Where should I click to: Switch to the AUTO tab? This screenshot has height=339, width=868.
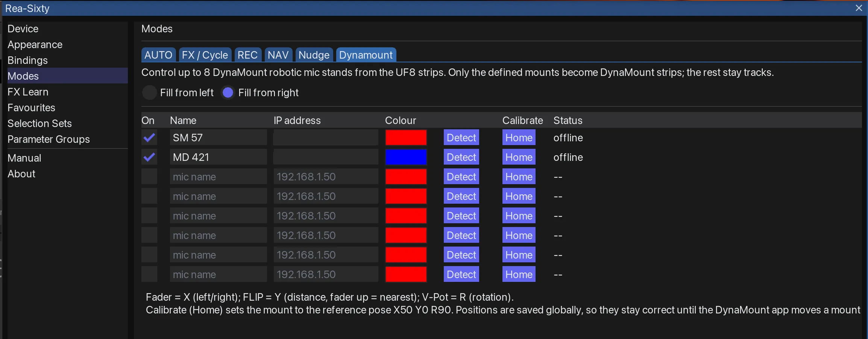[x=158, y=55]
